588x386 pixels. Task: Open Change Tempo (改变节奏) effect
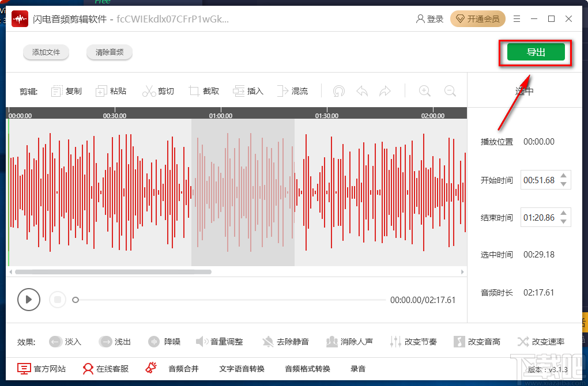[413, 342]
